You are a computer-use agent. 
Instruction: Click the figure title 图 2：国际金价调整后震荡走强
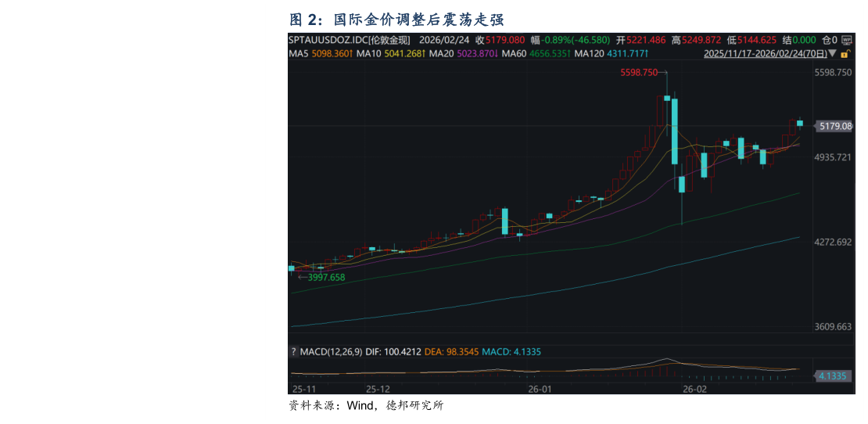[397, 20]
